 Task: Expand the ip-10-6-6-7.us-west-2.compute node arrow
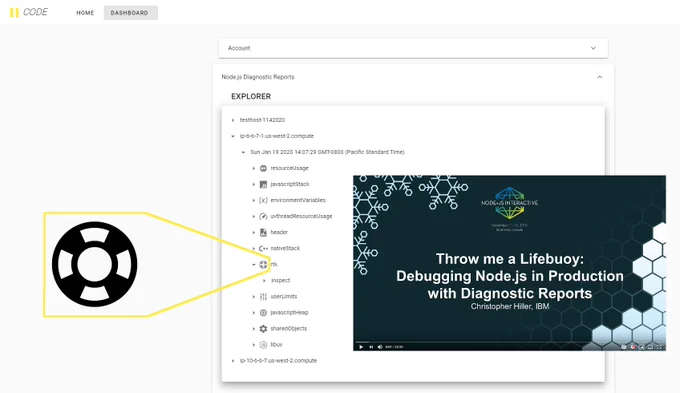click(x=233, y=361)
